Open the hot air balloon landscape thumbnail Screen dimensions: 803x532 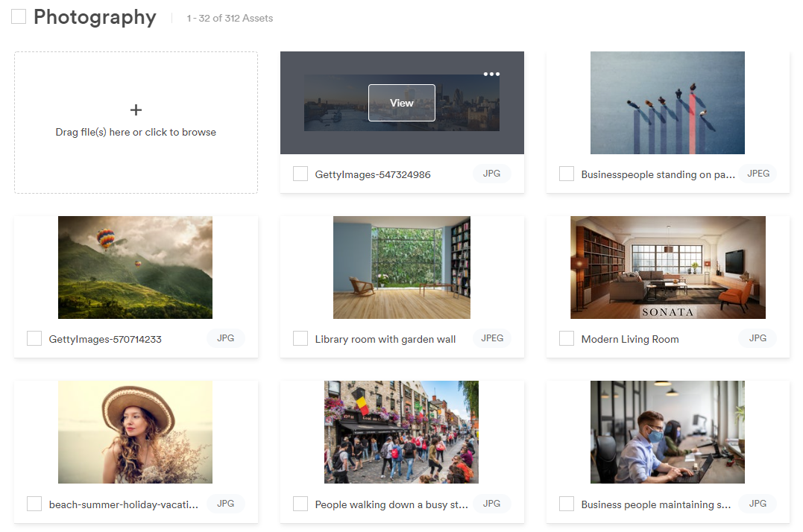[135, 267]
